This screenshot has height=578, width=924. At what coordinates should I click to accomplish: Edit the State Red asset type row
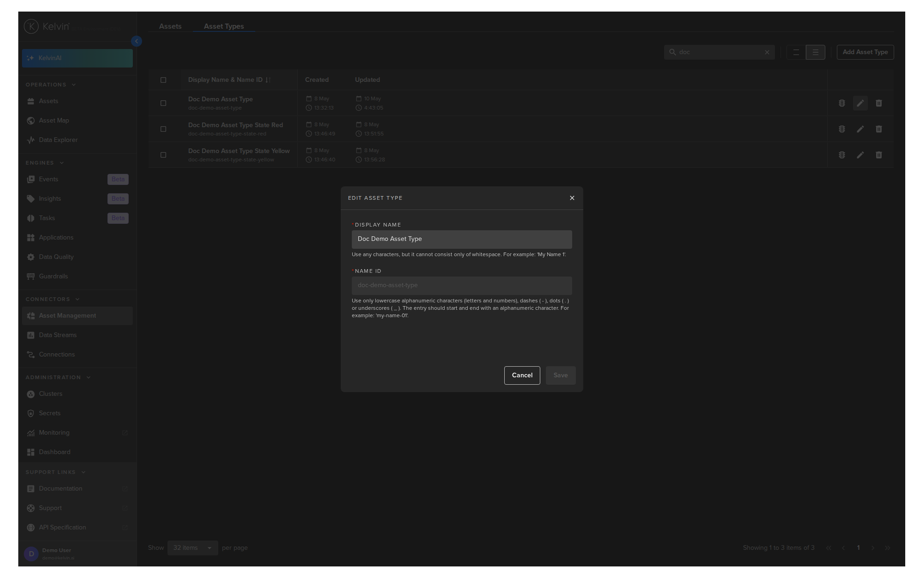coord(860,129)
